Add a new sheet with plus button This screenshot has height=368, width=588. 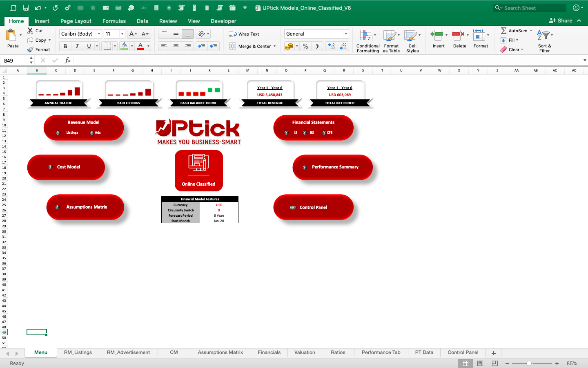point(494,353)
